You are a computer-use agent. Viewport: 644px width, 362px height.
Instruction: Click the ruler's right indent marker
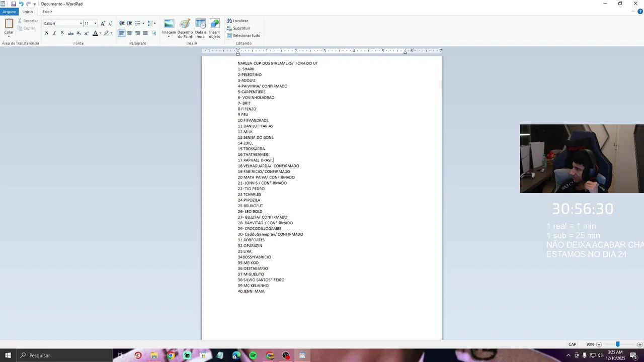click(x=405, y=52)
